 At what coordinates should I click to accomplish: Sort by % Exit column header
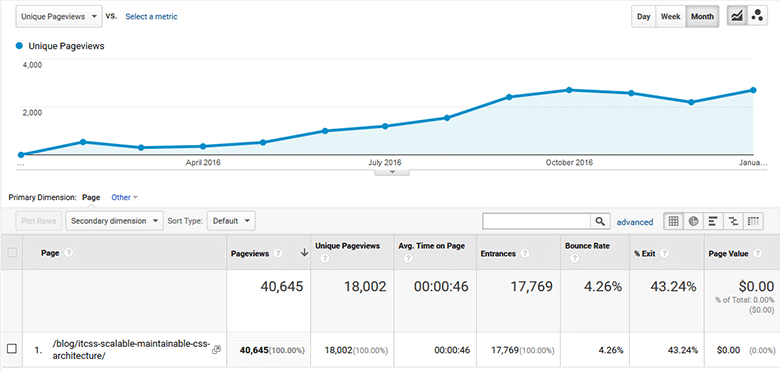(646, 254)
